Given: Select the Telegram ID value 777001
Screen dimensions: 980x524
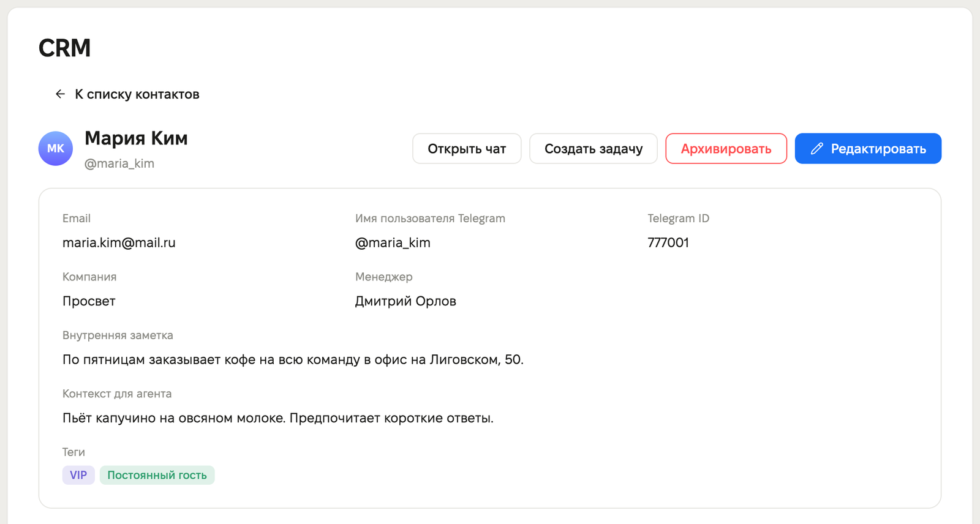Looking at the screenshot, I should (x=668, y=242).
